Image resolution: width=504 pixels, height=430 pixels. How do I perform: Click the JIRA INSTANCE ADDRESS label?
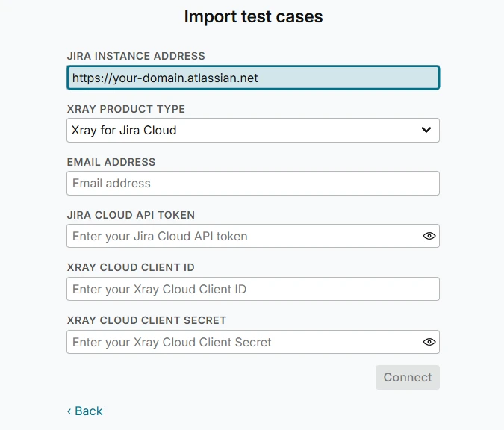point(136,56)
